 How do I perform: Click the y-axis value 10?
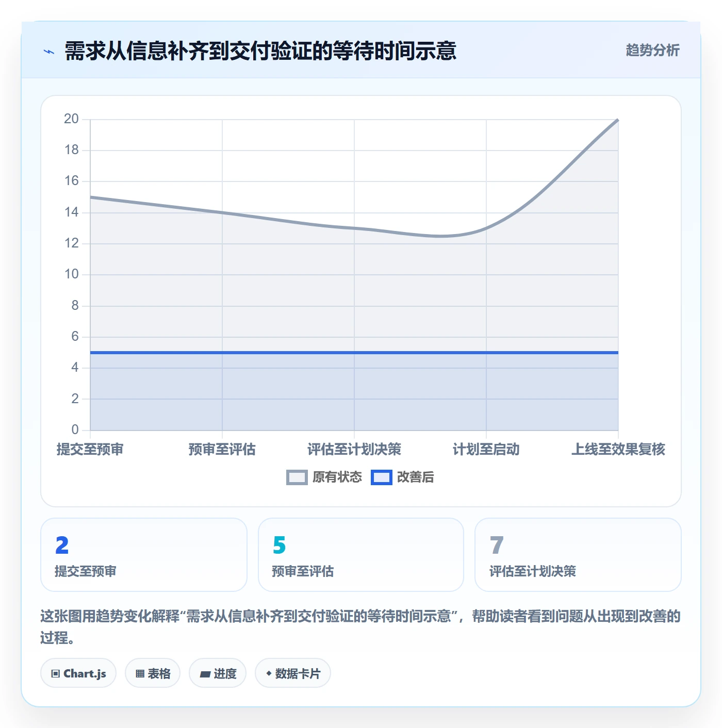71,274
